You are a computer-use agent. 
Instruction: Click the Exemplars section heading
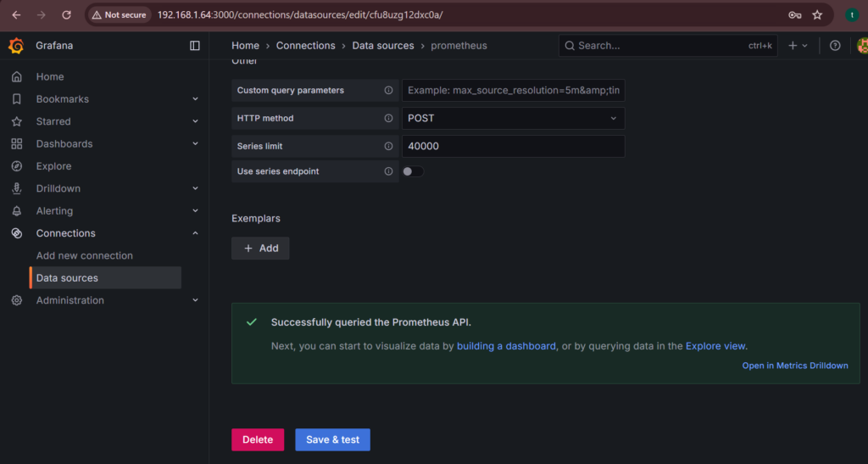pos(256,218)
